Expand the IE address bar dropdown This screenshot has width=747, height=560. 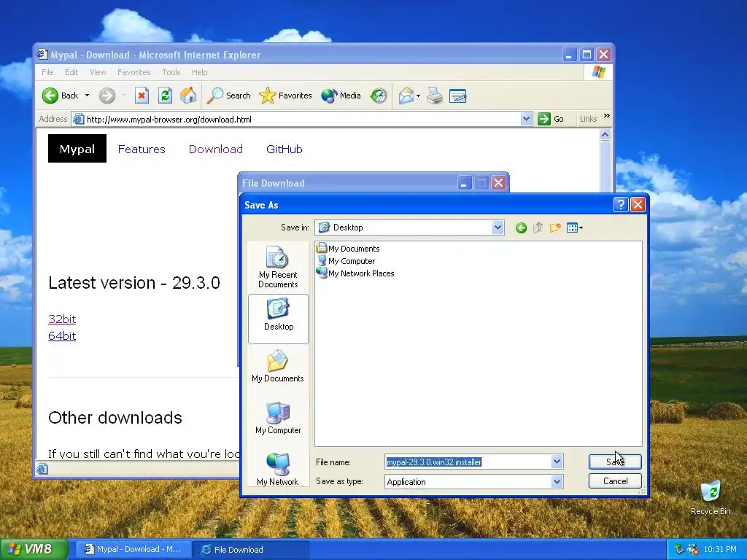click(x=526, y=119)
